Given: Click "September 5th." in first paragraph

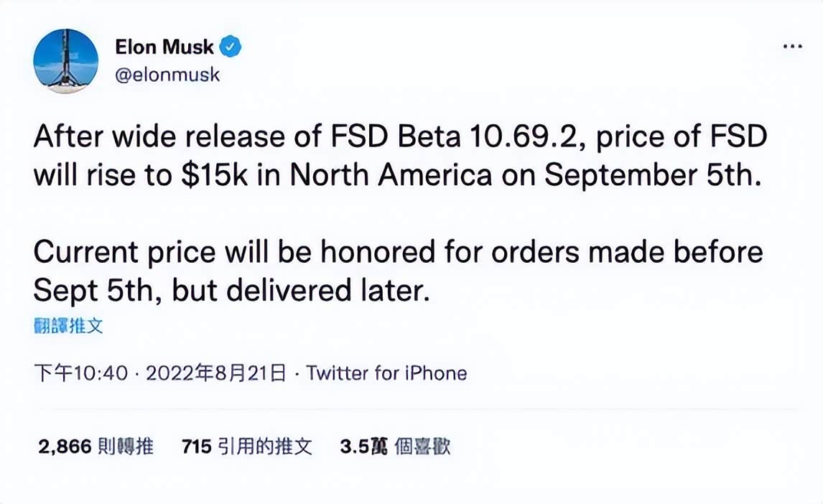Looking at the screenshot, I should 652,176.
